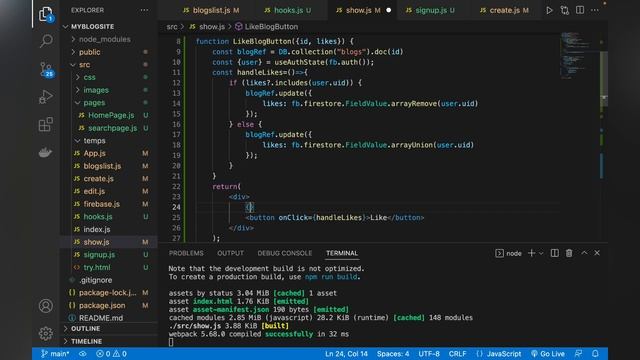Change language mode via JavaScript item
This screenshot has height=360, width=640.
pos(504,354)
